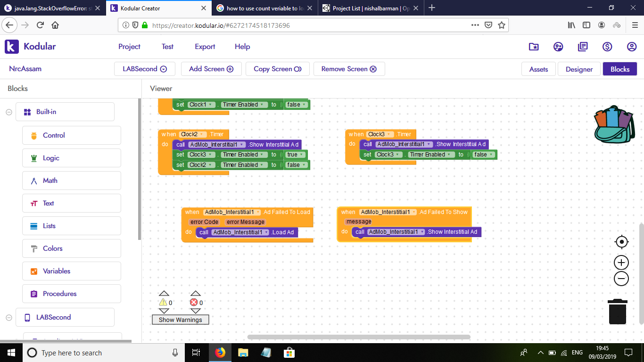This screenshot has width=644, height=362.
Task: Center the workspace with the target icon
Action: [621, 242]
